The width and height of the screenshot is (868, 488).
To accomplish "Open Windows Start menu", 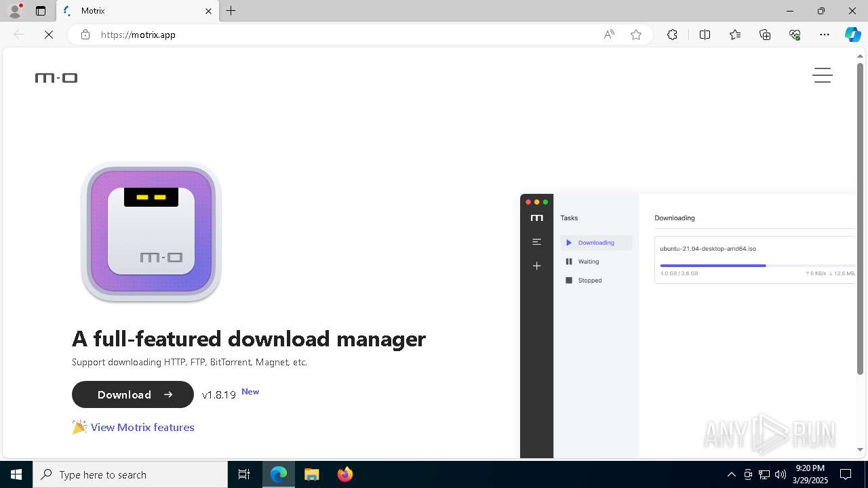I will (16, 474).
